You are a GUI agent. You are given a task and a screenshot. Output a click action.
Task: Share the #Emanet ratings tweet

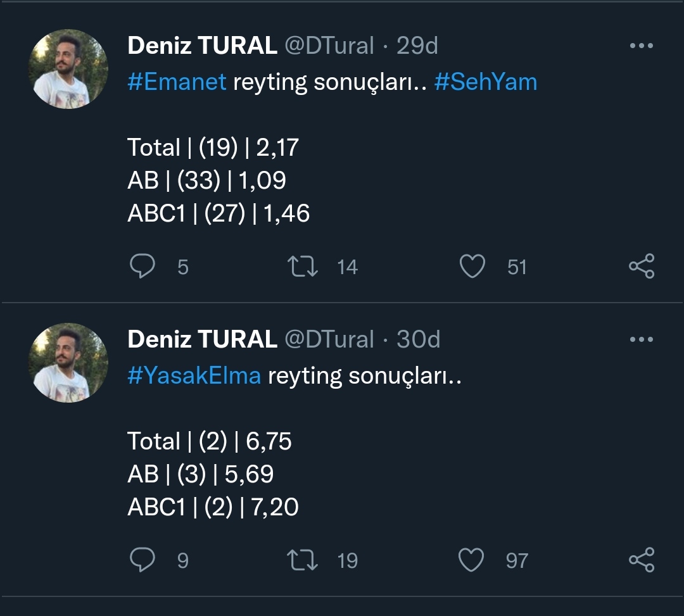coord(641,267)
